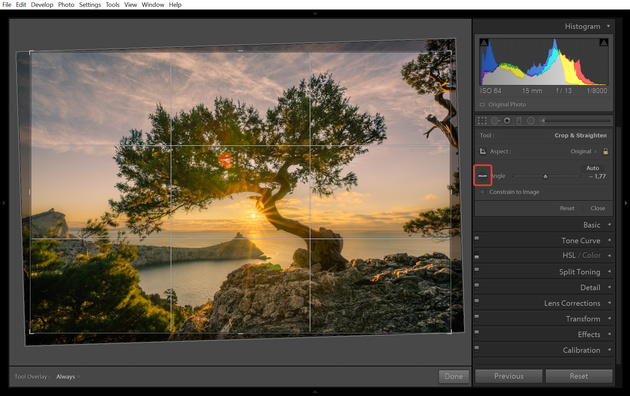Toggle the Original Photo checkbox under histogram

482,104
